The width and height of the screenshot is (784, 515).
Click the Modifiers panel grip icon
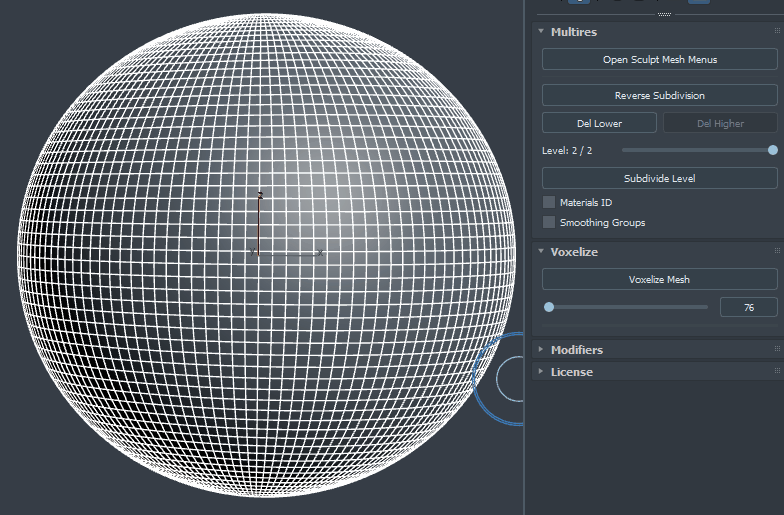[777, 349]
